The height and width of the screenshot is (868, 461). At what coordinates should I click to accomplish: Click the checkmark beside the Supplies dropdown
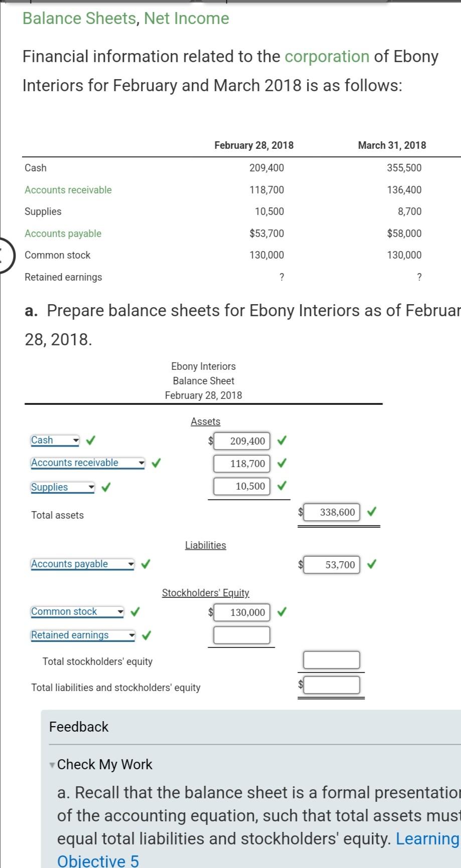tap(106, 486)
